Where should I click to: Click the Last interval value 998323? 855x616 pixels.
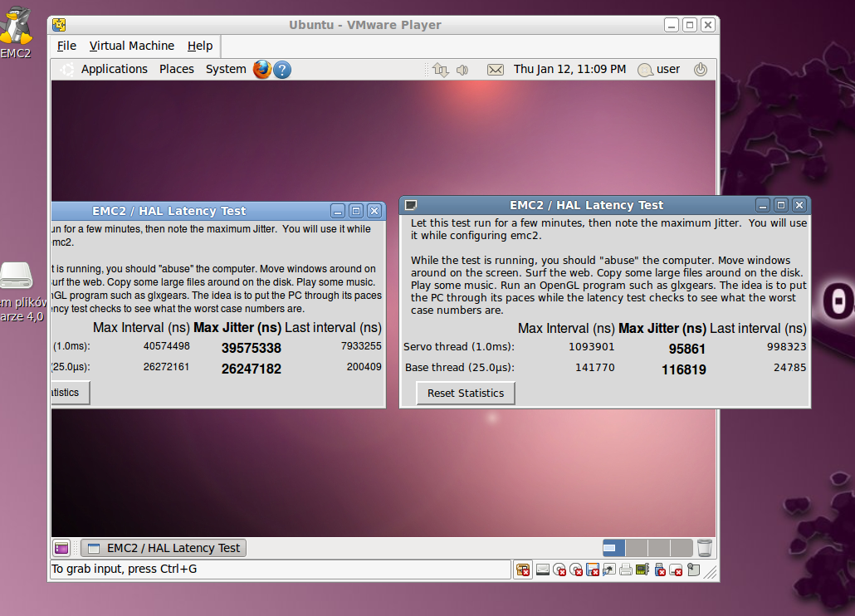pyautogui.click(x=786, y=347)
